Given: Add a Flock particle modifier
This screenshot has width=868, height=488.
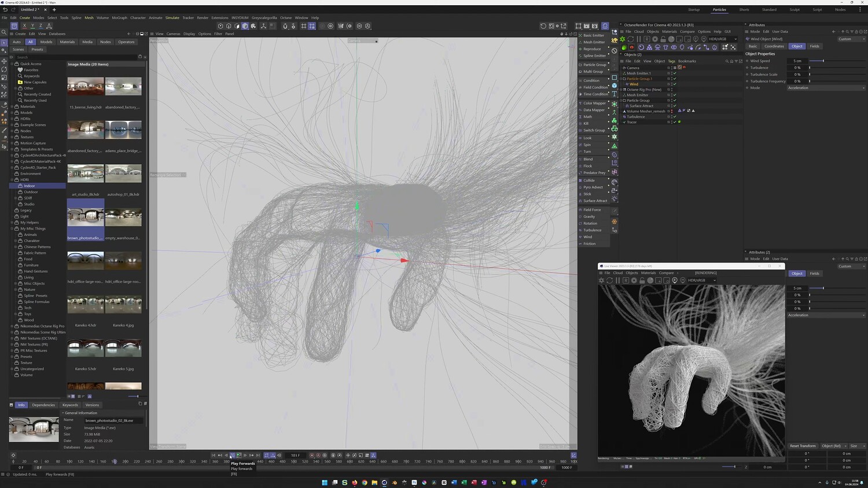Looking at the screenshot, I should click(587, 166).
